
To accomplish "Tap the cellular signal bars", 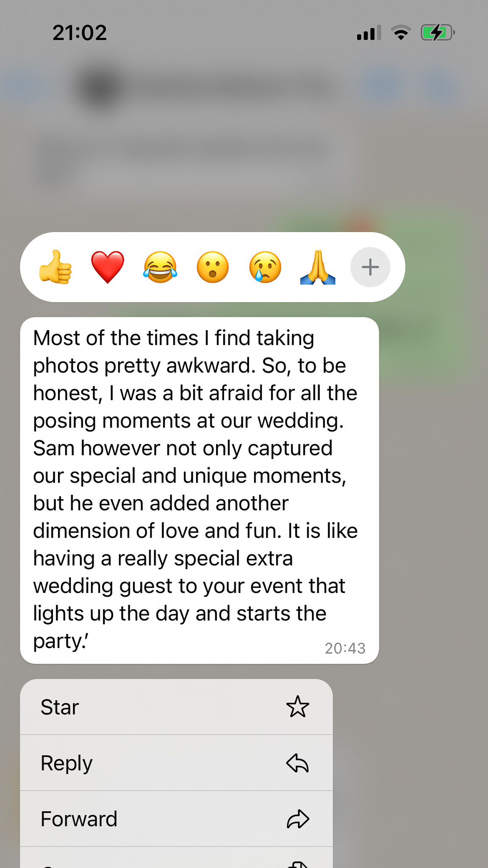I will coord(369,33).
